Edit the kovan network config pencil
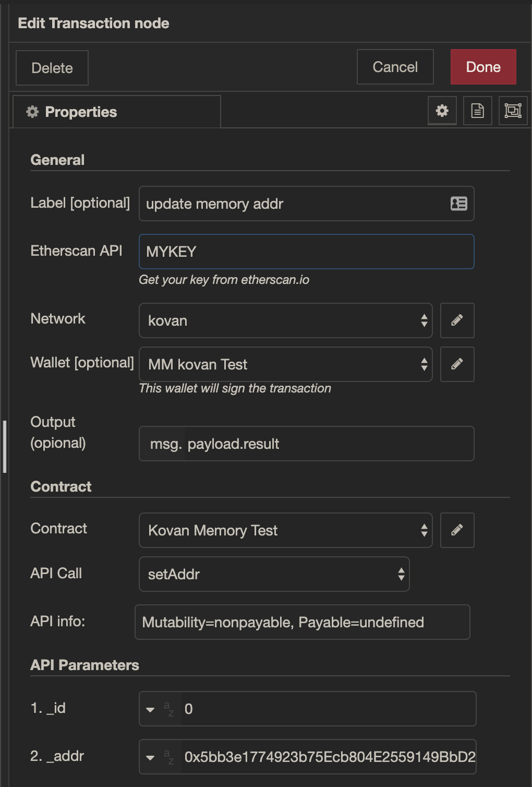Viewport: 532px width, 787px height. pyautogui.click(x=457, y=320)
